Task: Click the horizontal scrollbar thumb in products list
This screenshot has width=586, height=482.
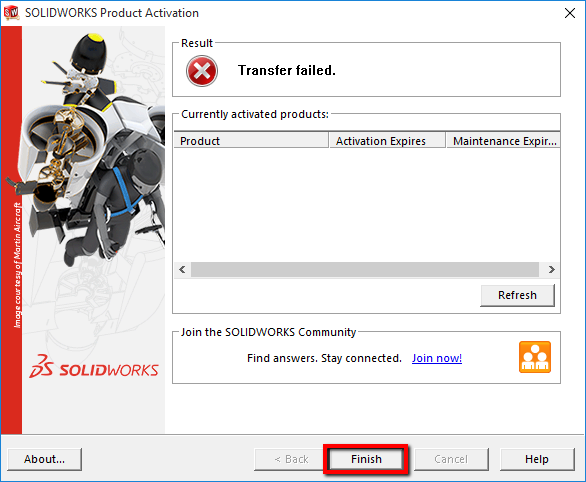Action: tap(365, 269)
